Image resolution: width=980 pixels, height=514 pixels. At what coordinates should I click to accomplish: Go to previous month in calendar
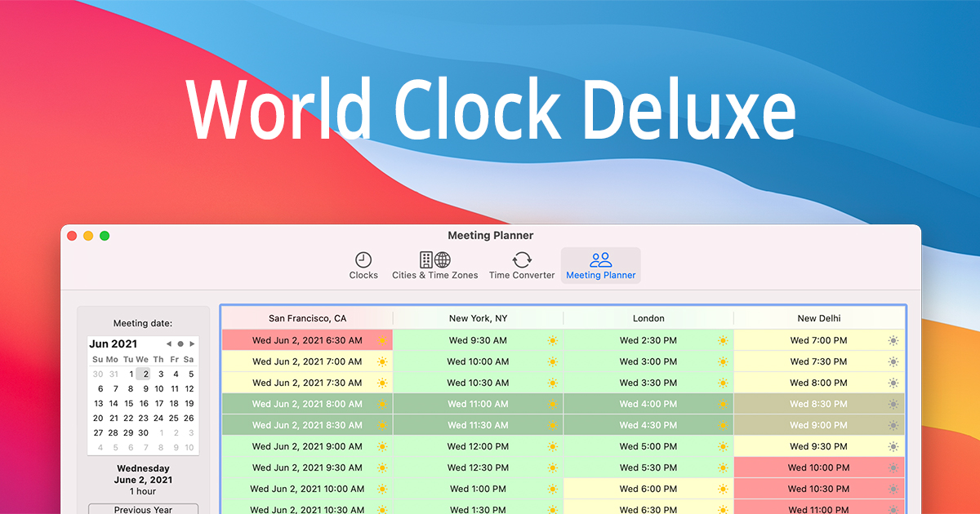click(x=169, y=344)
